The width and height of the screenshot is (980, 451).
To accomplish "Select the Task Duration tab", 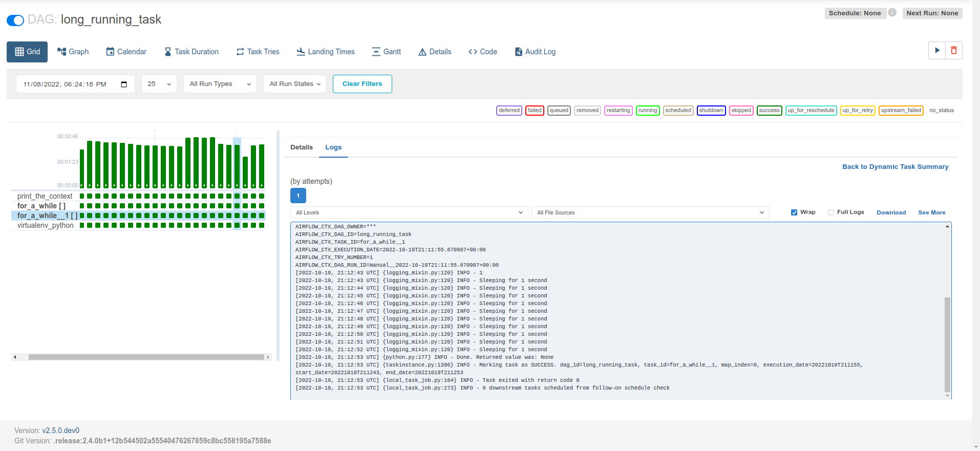I will [x=191, y=52].
